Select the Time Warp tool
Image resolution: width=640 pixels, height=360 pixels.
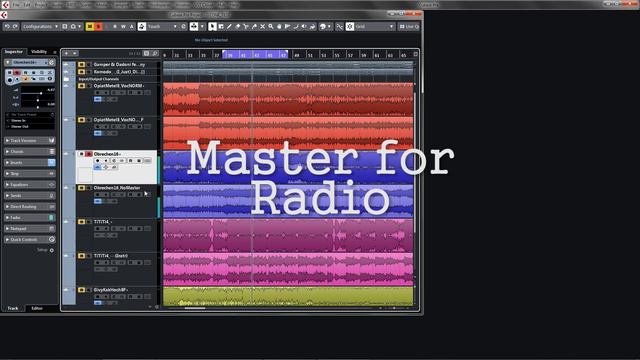tap(287, 27)
